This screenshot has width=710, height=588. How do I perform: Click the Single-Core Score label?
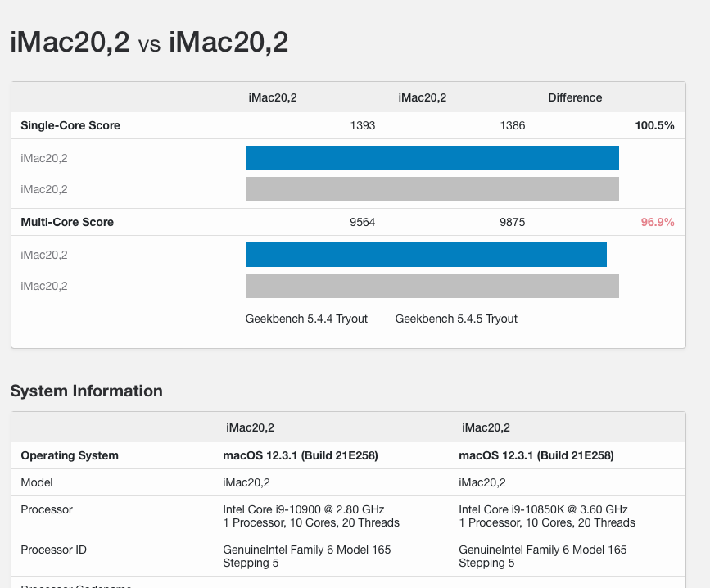(70, 125)
